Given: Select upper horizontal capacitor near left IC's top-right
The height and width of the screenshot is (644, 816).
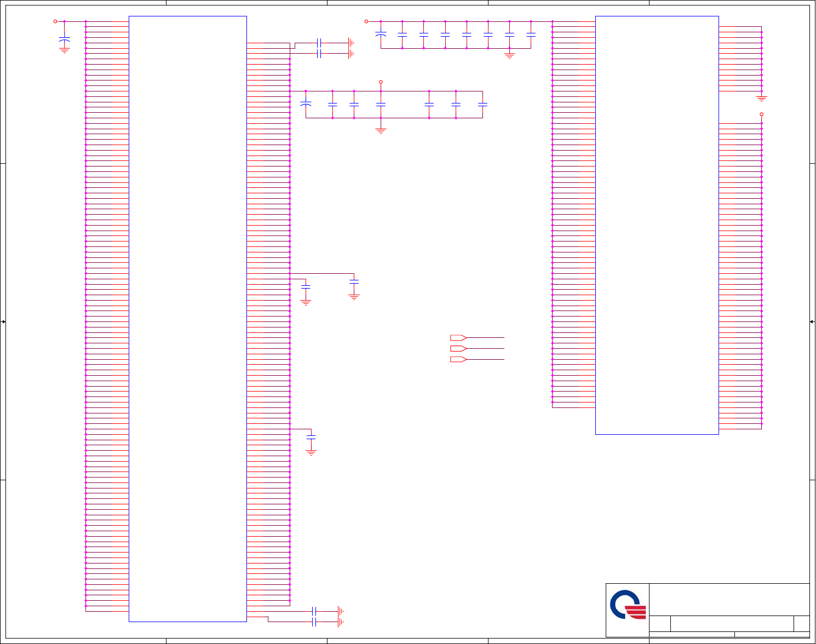Looking at the screenshot, I should point(319,43).
